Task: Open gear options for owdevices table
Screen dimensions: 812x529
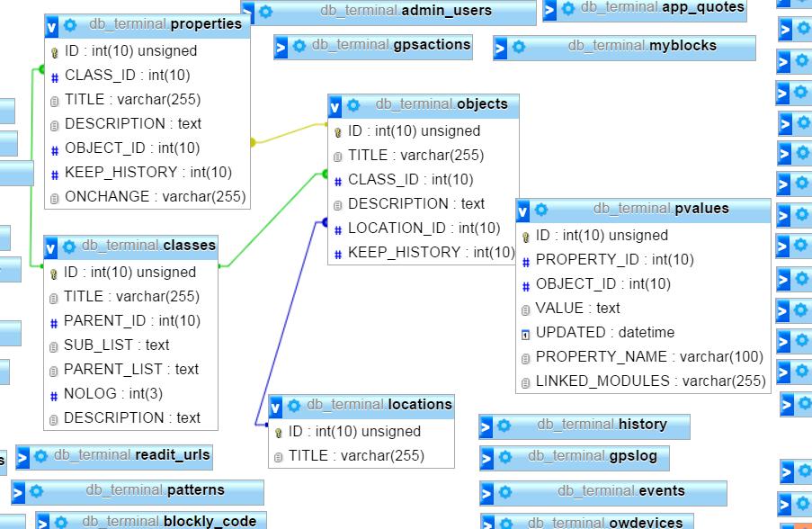Action: [x=506, y=523]
